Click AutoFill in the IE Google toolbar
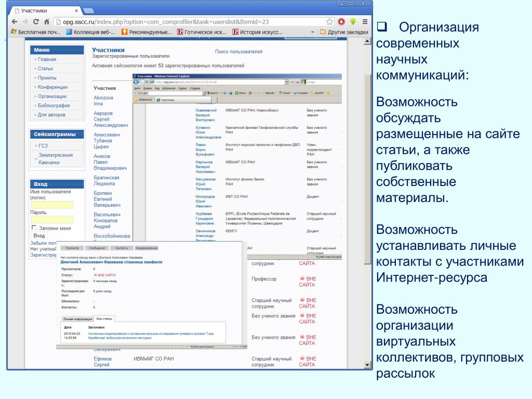 (x=317, y=93)
